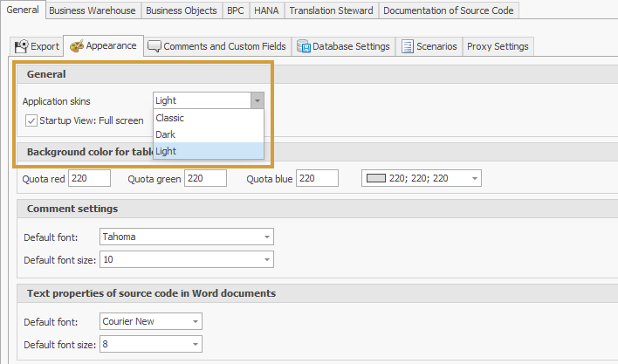Toggle Startup View: Full screen checkbox
The image size is (618, 364).
point(31,120)
